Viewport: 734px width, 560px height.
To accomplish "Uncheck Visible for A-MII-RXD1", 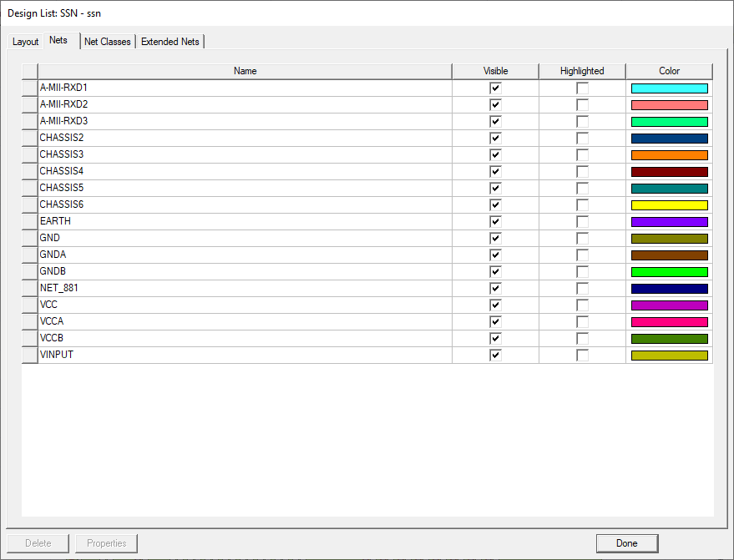I will click(x=495, y=88).
